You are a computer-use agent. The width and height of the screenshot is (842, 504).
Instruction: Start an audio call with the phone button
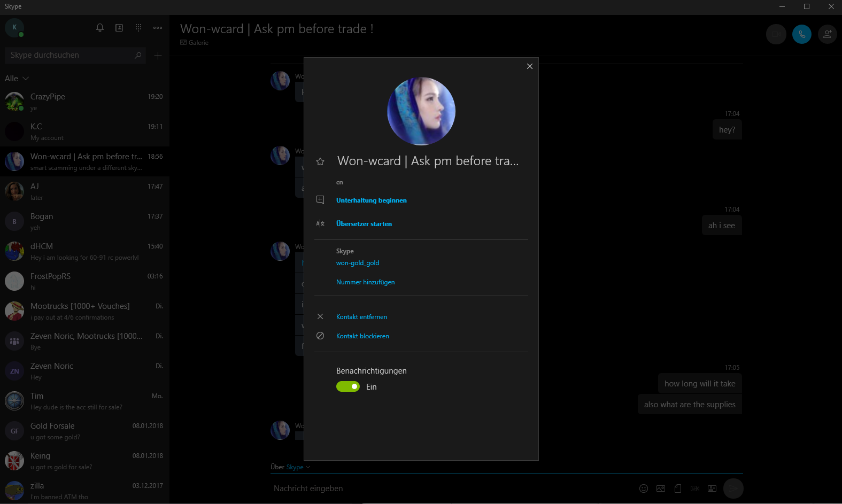[x=801, y=34]
